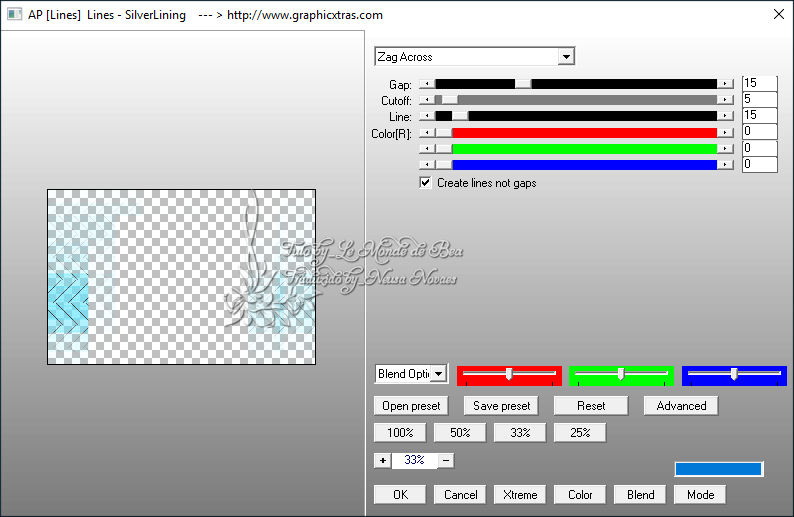Click the green color slider right arrow
This screenshot has width=794, height=517.
(726, 149)
